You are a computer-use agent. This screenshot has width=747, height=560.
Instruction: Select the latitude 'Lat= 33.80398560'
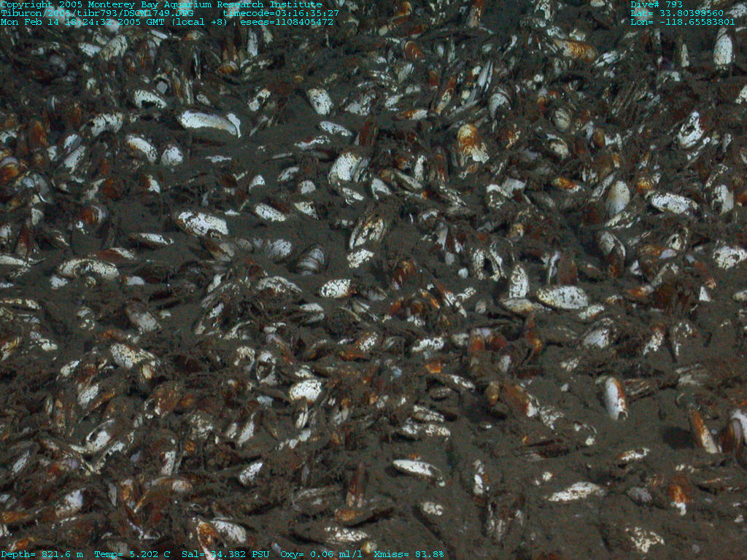(677, 13)
